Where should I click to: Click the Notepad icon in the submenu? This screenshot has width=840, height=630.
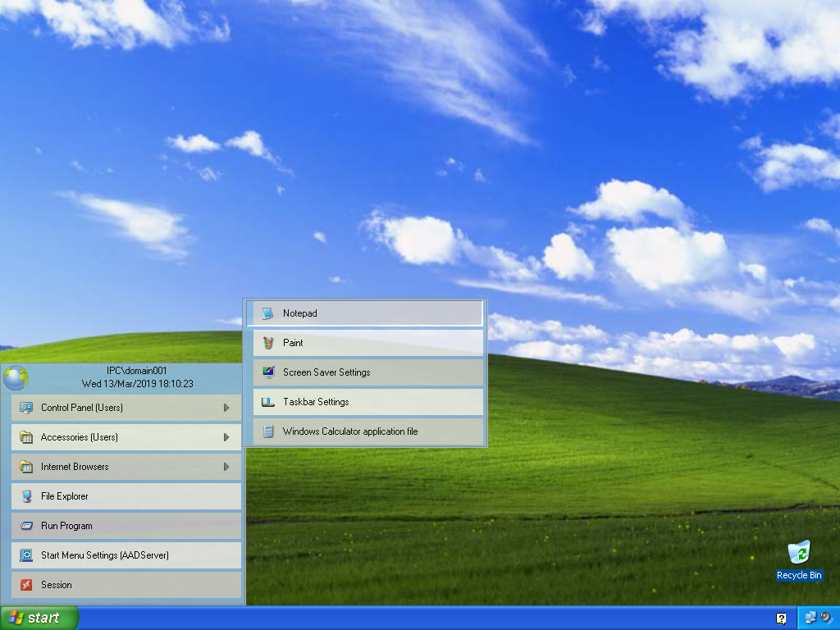pyautogui.click(x=267, y=313)
